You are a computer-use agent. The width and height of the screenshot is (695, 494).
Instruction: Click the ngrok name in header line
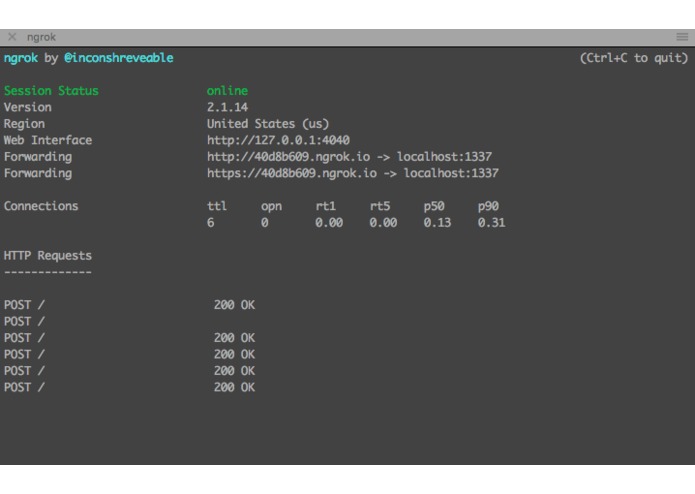click(21, 58)
